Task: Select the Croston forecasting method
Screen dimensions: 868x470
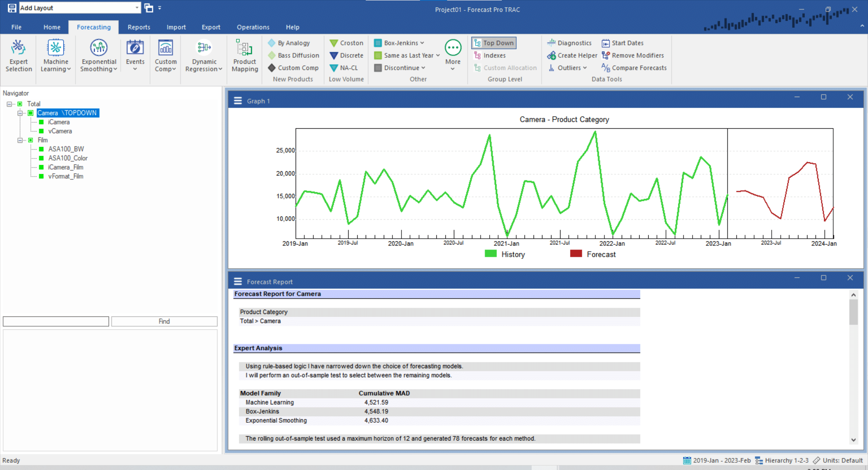Action: pos(346,42)
